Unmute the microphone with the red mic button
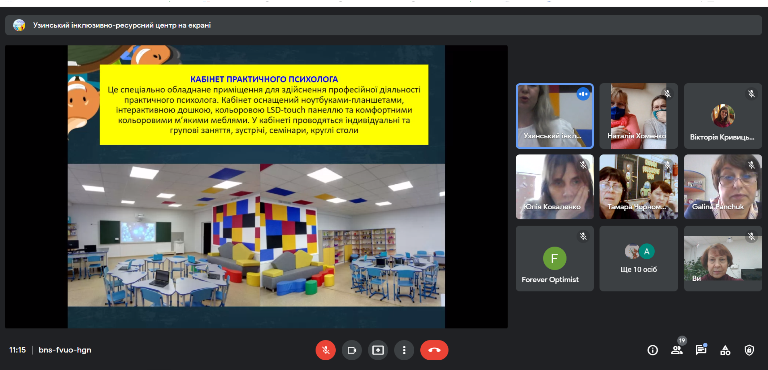The image size is (768, 370). pos(325,350)
